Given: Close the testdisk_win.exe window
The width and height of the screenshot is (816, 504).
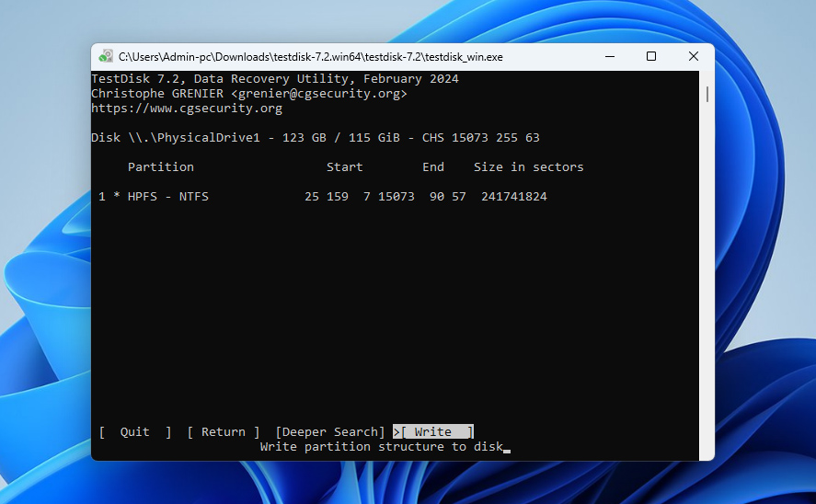Looking at the screenshot, I should pos(693,56).
